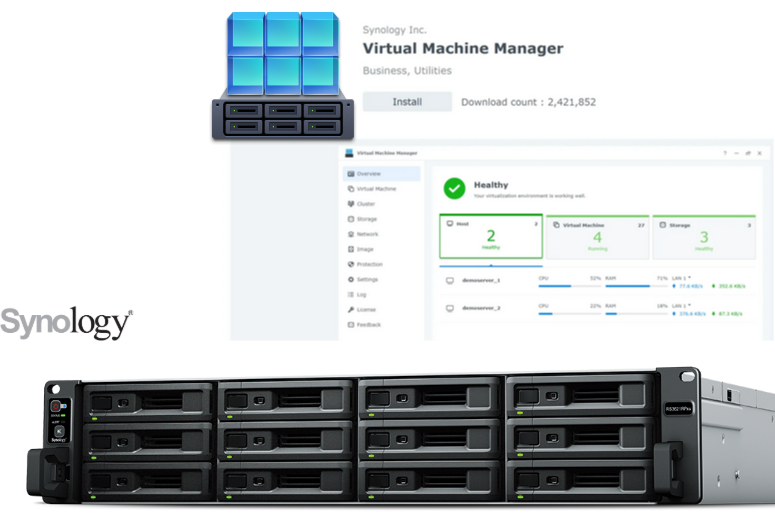Minimize the Virtual Machine Manager window
The image size is (775, 520).
[x=736, y=153]
